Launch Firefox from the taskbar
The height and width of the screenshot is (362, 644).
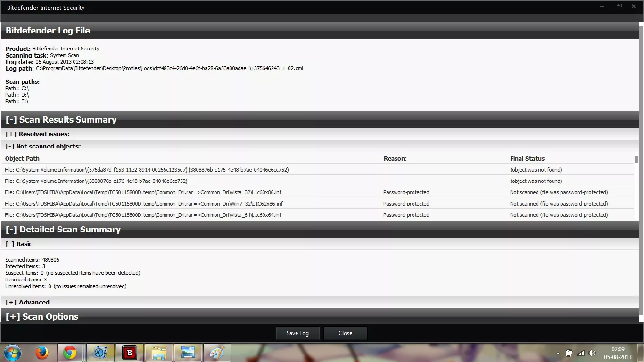(42, 353)
